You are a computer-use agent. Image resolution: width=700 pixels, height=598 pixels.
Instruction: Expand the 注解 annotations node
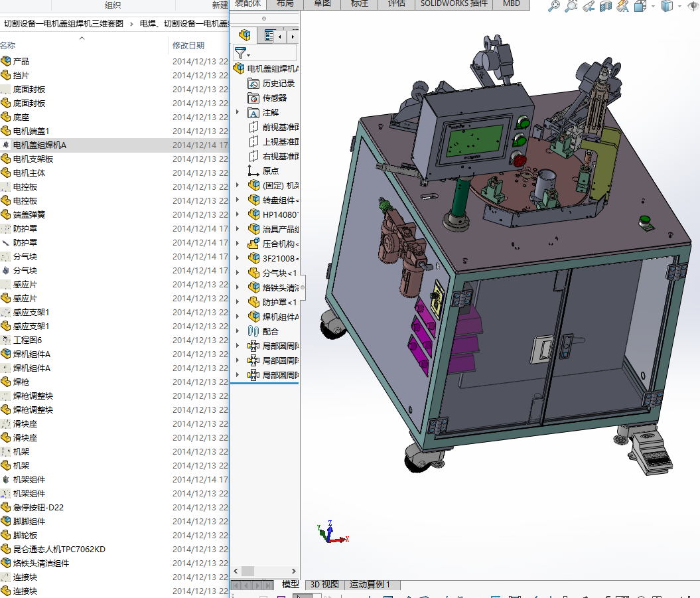point(238,112)
